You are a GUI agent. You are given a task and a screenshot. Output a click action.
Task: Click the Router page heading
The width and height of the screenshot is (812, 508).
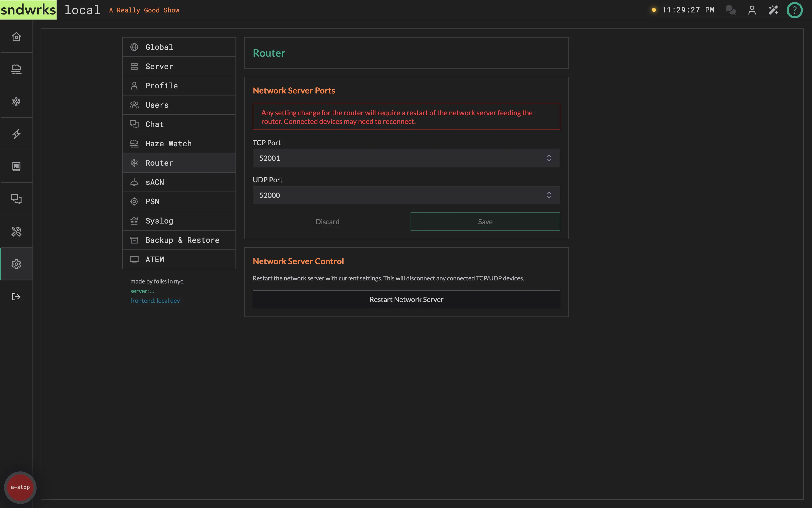coord(269,53)
